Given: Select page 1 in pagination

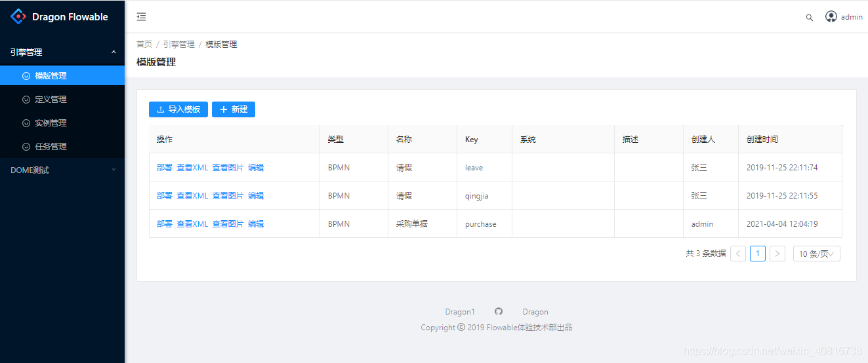Looking at the screenshot, I should coord(758,254).
